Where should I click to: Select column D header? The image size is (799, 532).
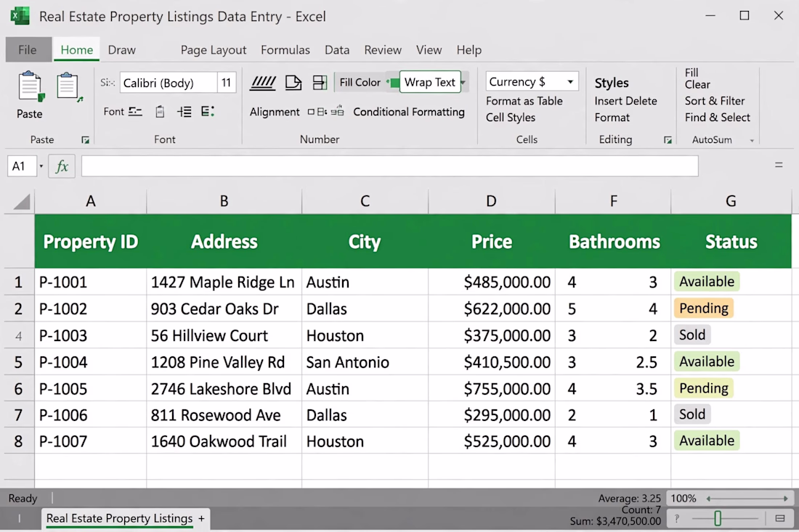[x=491, y=202]
